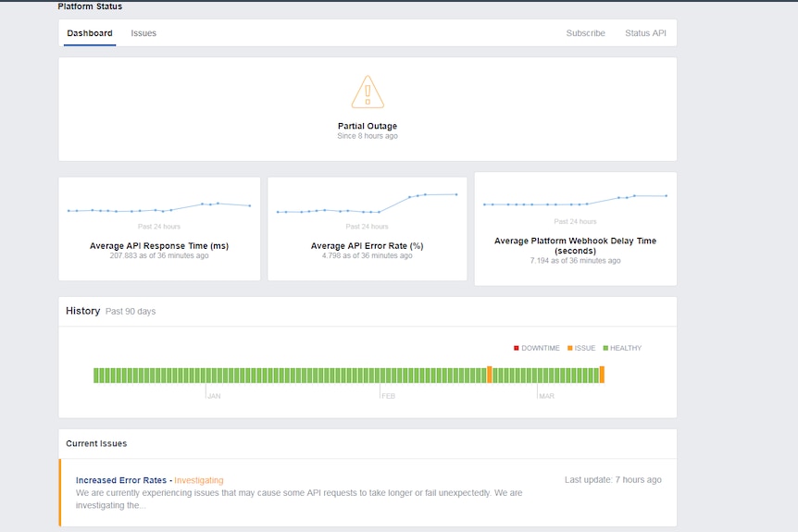Select the 207.883 response time value
The image size is (798, 532).
tap(159, 255)
